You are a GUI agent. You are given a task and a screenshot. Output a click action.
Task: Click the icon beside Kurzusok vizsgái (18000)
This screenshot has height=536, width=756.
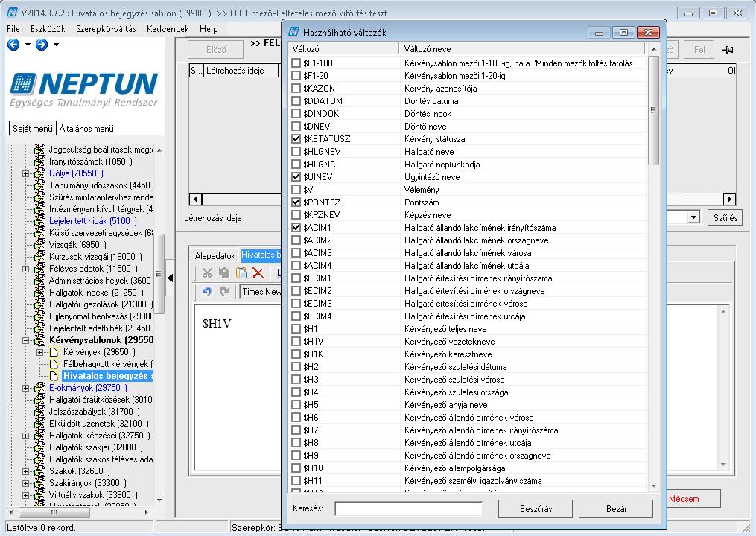[39, 257]
